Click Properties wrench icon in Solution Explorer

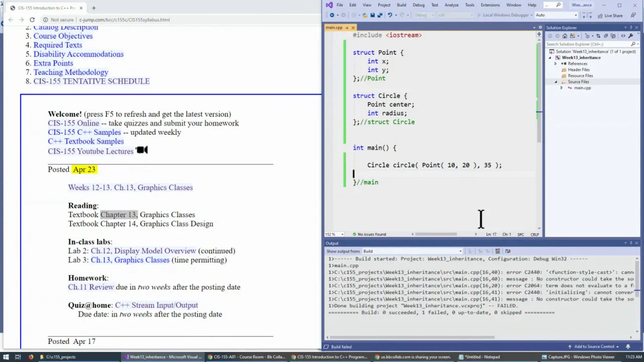[630, 36]
